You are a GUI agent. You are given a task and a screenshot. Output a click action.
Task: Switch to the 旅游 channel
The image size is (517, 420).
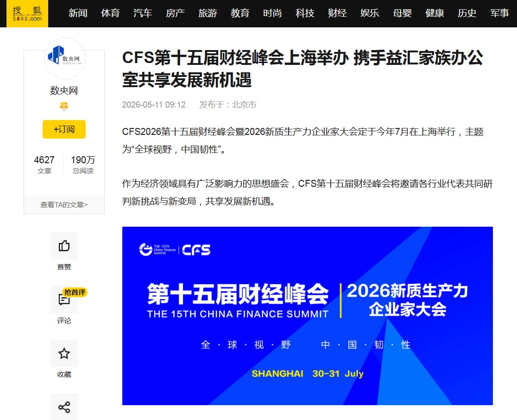point(208,13)
